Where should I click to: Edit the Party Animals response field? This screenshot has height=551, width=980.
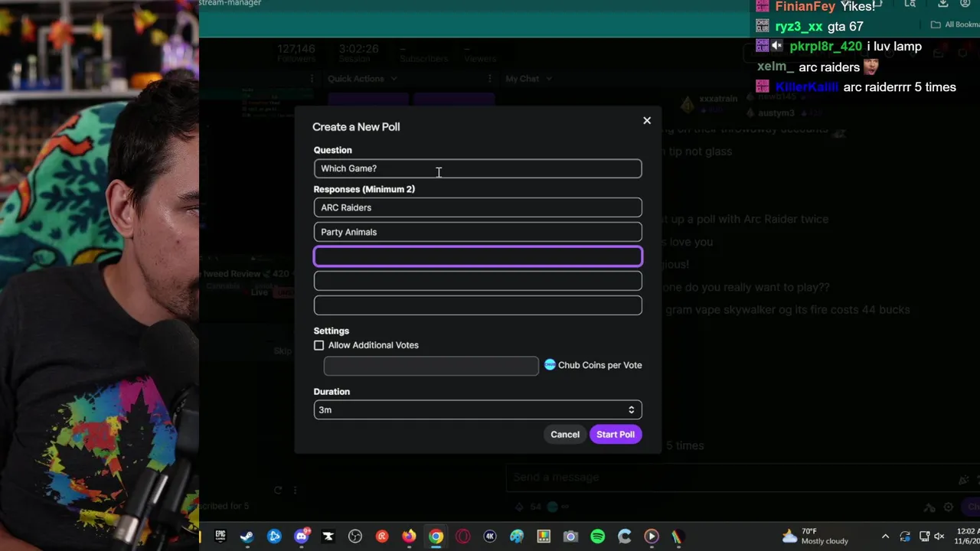click(478, 232)
